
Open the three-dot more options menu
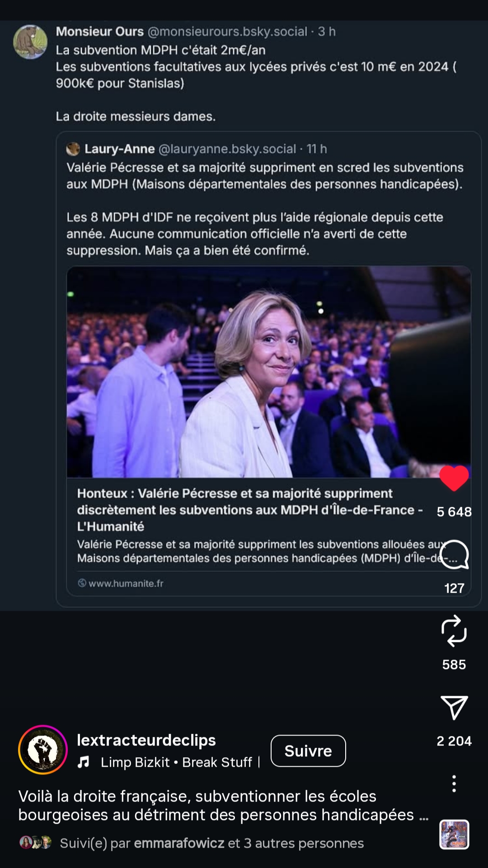(x=454, y=783)
